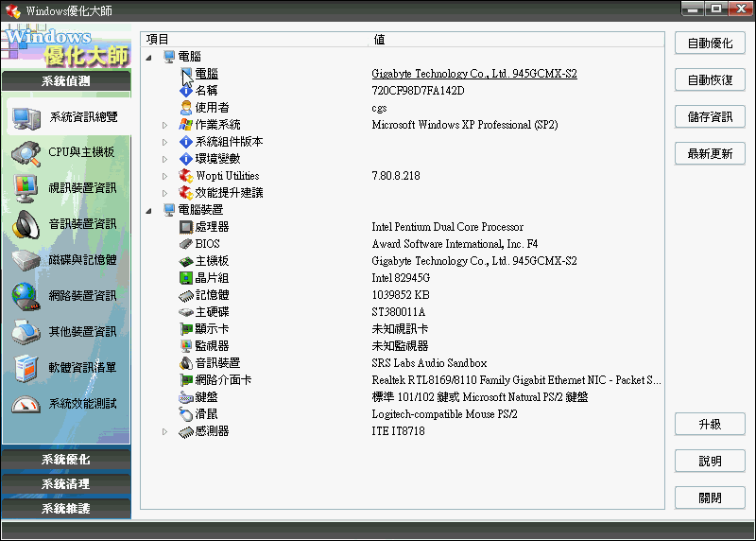Select the 處理器 row in tree

tap(212, 227)
